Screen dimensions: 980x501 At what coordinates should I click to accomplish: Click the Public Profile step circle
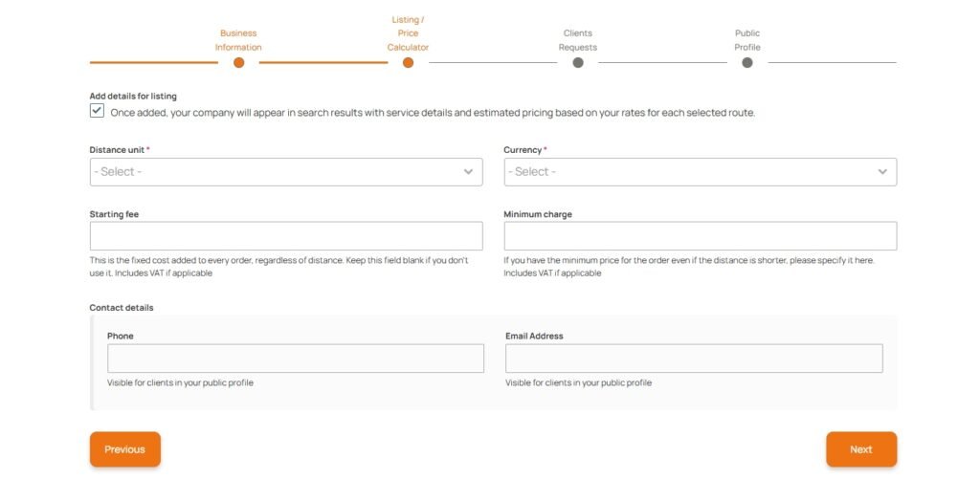[x=747, y=63]
